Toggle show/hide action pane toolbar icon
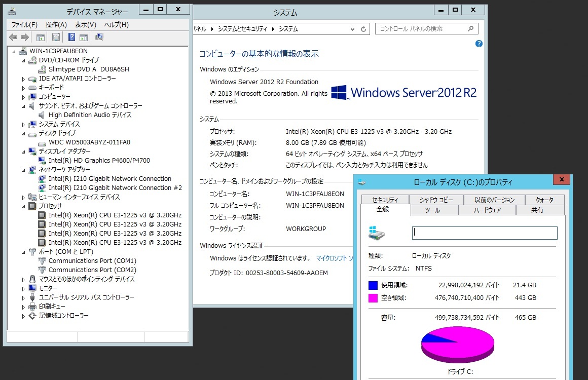588x380 pixels. pyautogui.click(x=84, y=37)
